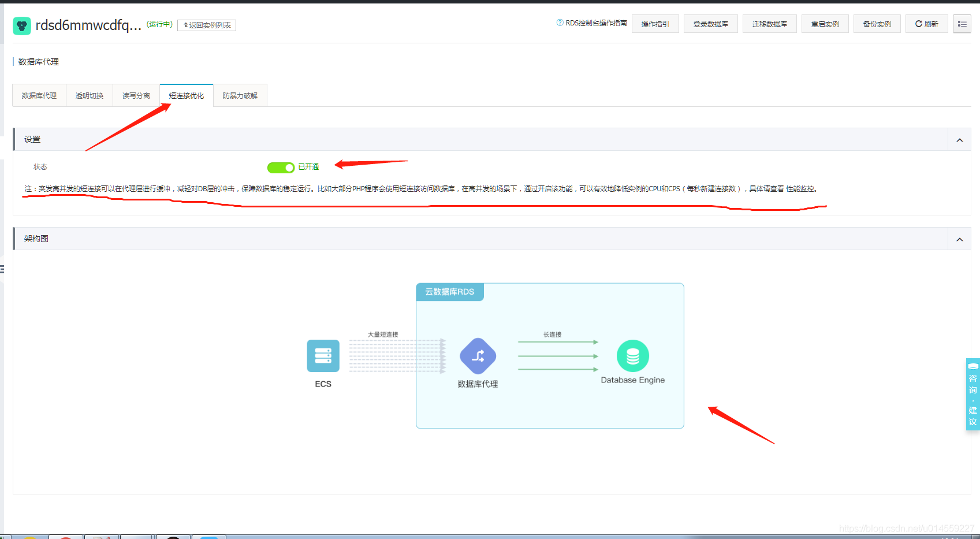Click the ECS server icon in diagram

pos(323,356)
